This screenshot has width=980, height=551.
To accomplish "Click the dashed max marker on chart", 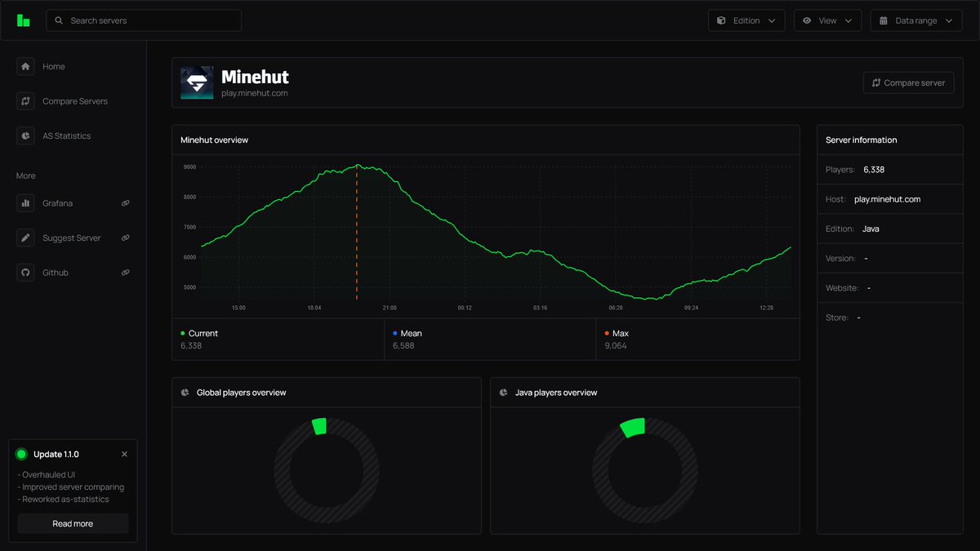I will (x=357, y=233).
